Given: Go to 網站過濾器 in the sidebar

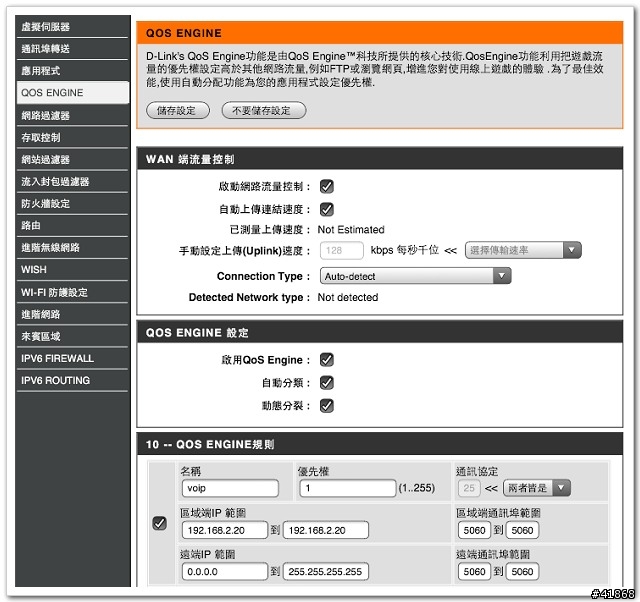Looking at the screenshot, I should click(72, 160).
